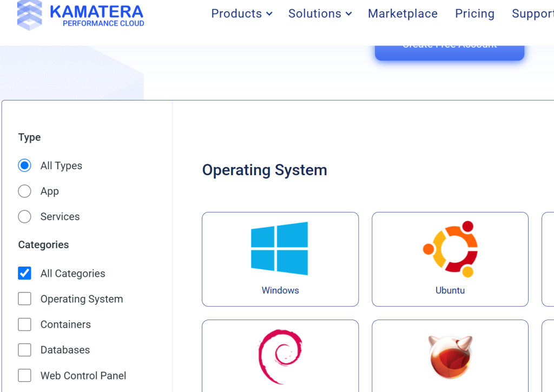This screenshot has width=554, height=392.
Task: Click the Type filter heading
Action: click(29, 137)
